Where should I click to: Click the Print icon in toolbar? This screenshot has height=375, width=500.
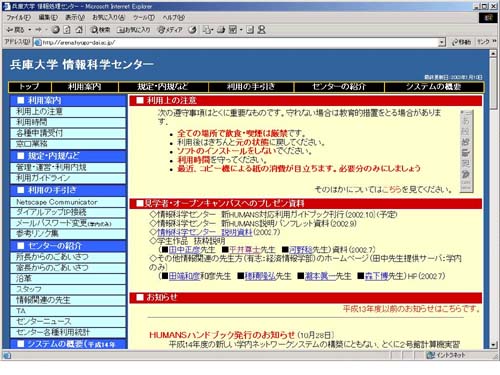tap(221, 30)
